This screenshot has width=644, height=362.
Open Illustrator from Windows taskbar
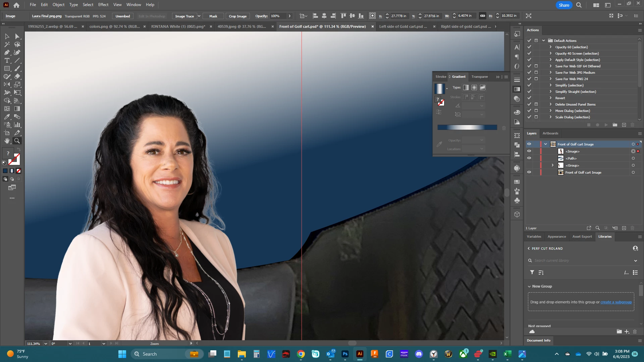pyautogui.click(x=360, y=354)
